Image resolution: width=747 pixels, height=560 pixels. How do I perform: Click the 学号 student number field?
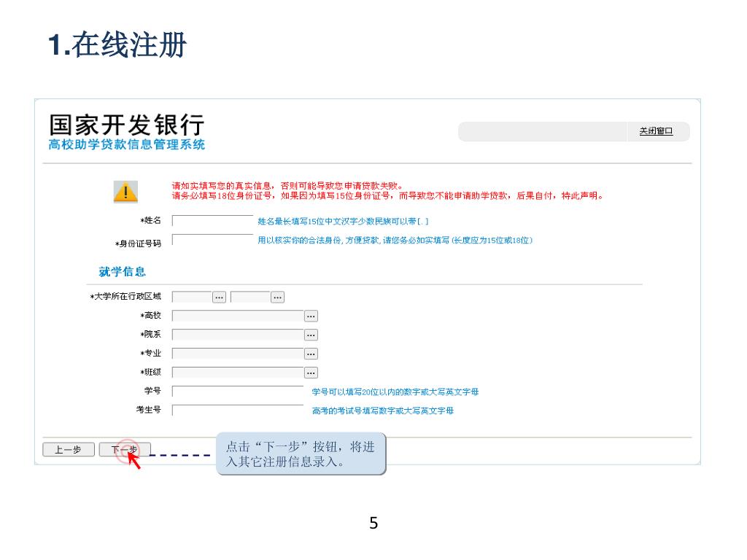coord(238,392)
